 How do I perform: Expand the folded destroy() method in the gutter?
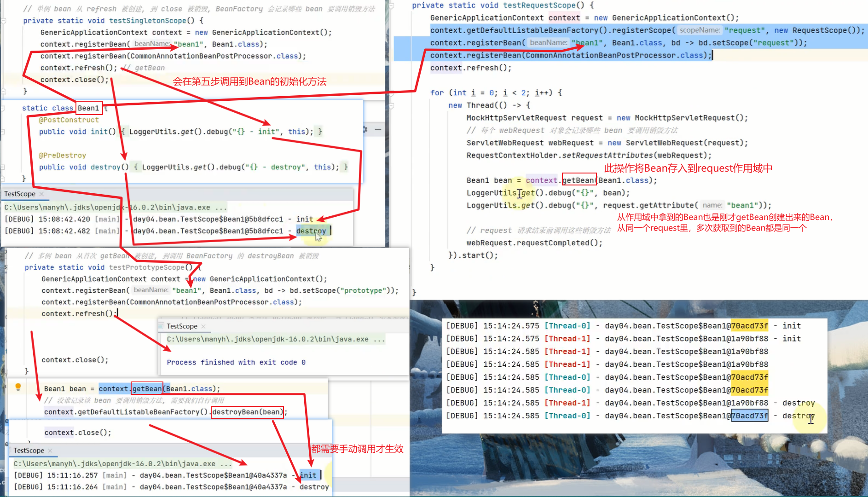(x=3, y=167)
